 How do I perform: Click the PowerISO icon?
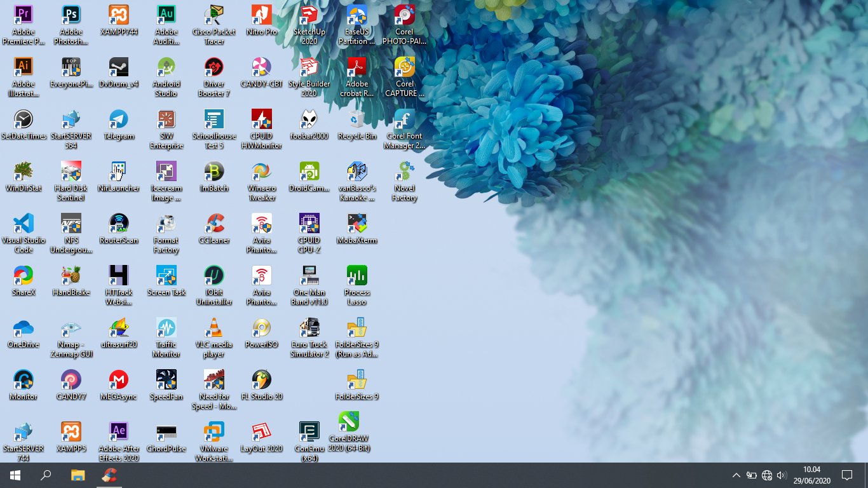(x=262, y=333)
